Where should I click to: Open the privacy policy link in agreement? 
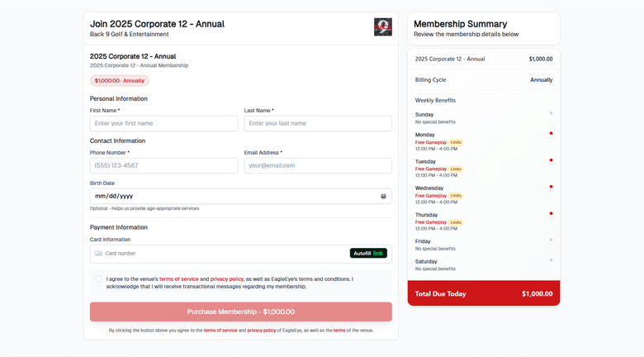click(x=227, y=279)
